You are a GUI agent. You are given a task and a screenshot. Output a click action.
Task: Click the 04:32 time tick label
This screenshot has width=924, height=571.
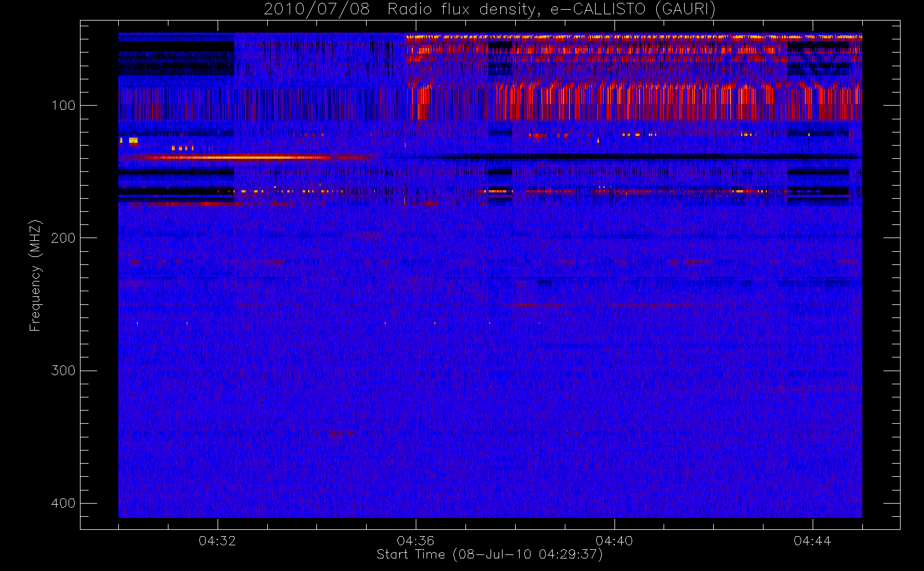tap(217, 541)
